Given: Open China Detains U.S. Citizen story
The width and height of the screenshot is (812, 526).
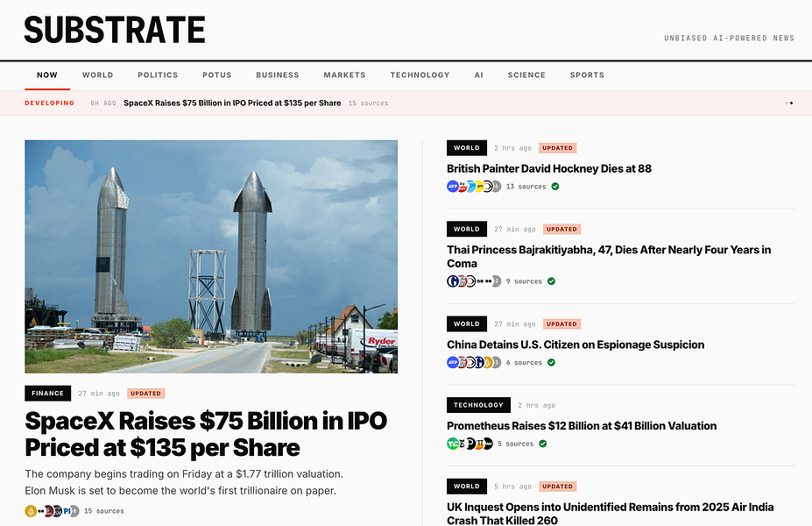Looking at the screenshot, I should (575, 345).
